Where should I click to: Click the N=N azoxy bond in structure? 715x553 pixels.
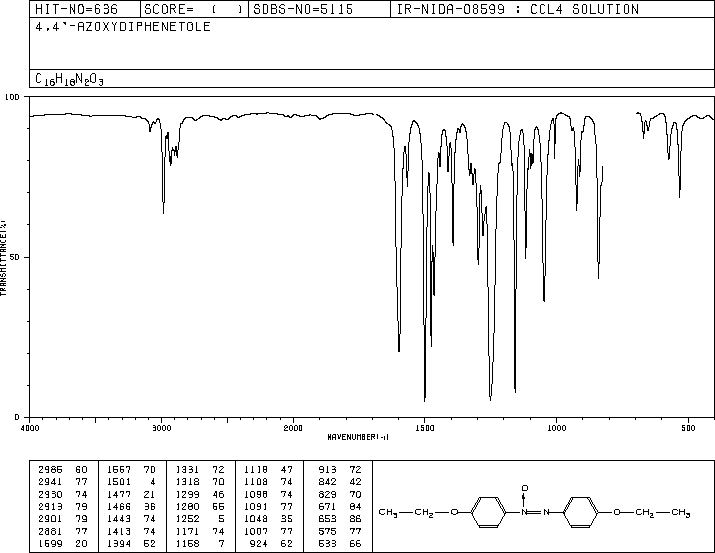tap(535, 512)
